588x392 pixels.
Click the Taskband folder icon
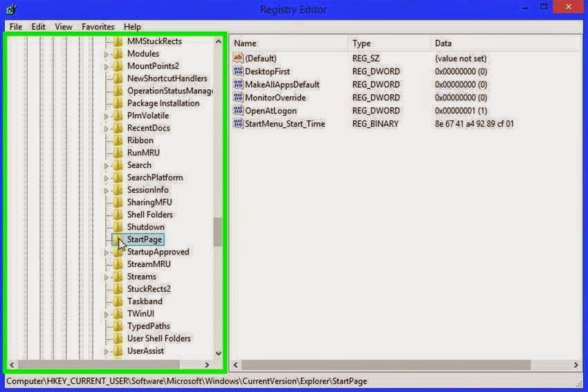click(118, 301)
